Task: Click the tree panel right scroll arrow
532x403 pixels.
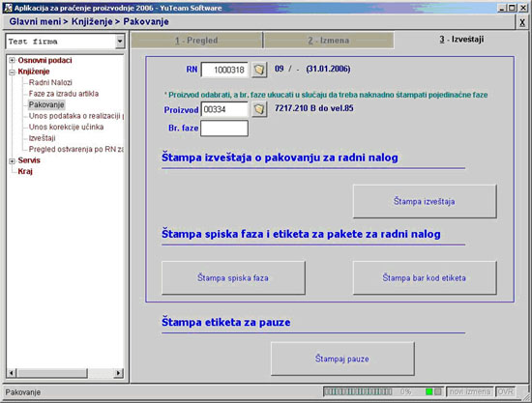Action: pos(118,373)
